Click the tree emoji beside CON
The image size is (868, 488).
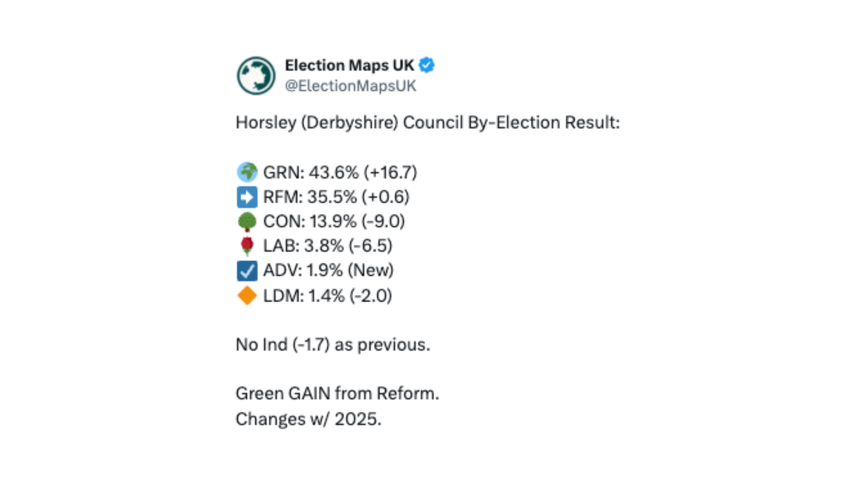(247, 221)
